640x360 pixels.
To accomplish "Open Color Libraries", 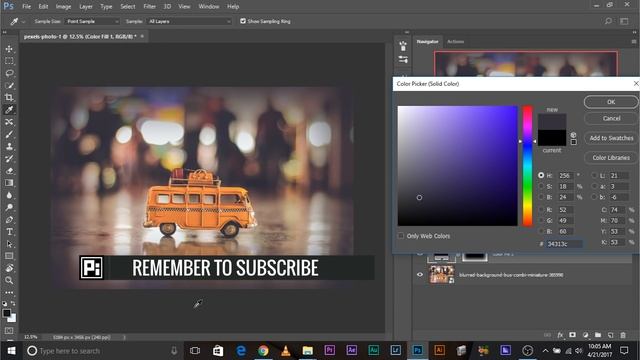I will [x=611, y=158].
